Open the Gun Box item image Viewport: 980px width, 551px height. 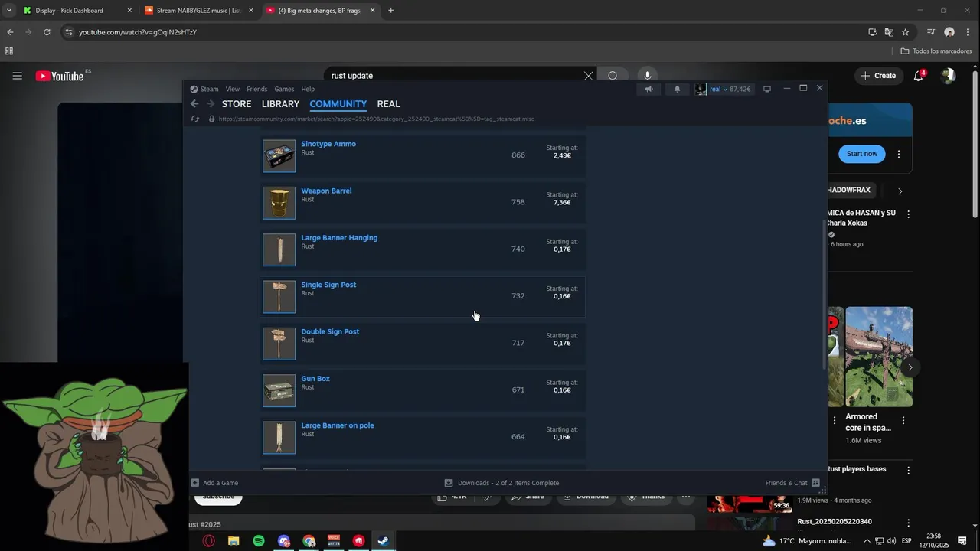point(279,390)
